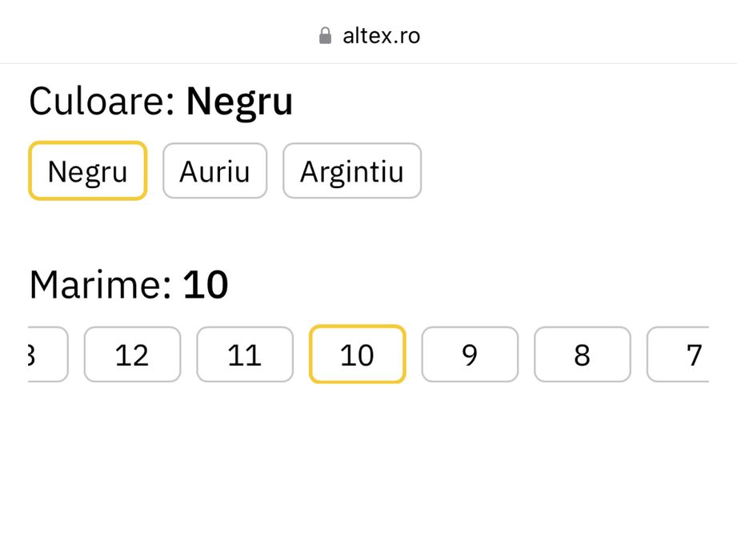
Task: Select the Negru color option
Action: point(87,171)
